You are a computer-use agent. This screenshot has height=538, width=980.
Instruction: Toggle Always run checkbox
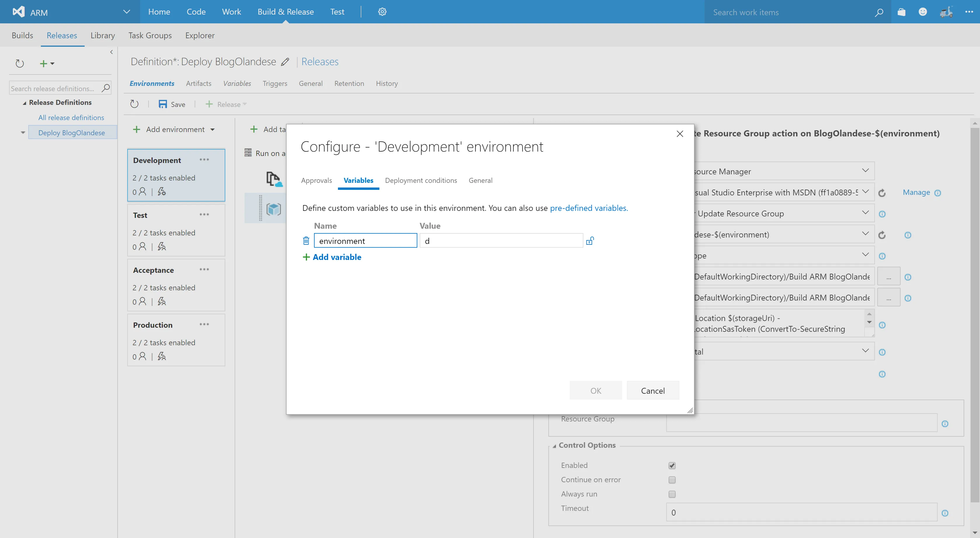(672, 494)
